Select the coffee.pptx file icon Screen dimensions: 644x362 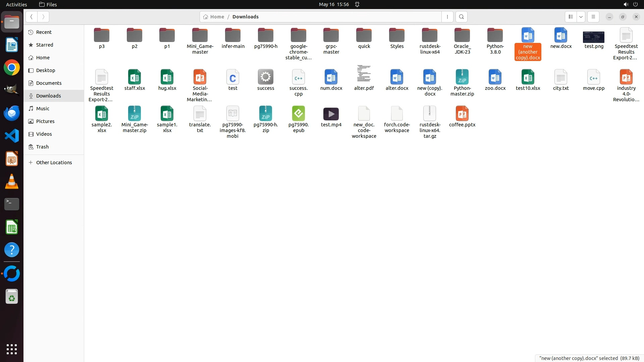pyautogui.click(x=462, y=114)
